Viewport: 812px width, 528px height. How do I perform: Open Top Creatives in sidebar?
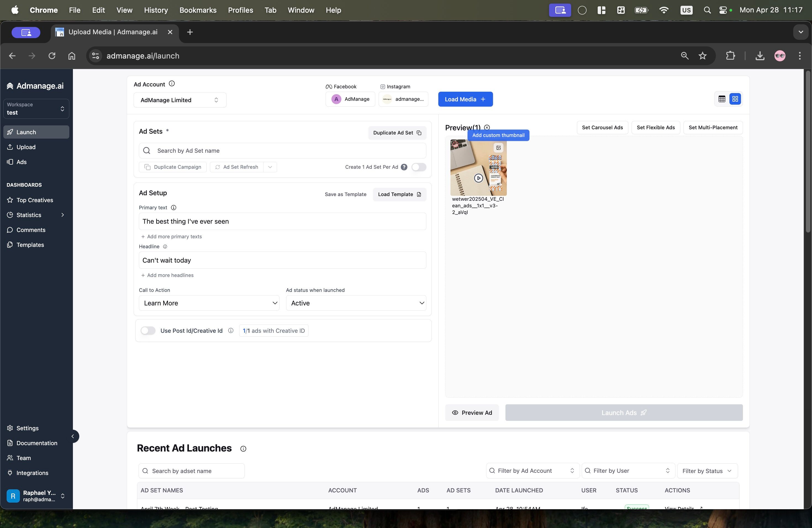pyautogui.click(x=35, y=200)
